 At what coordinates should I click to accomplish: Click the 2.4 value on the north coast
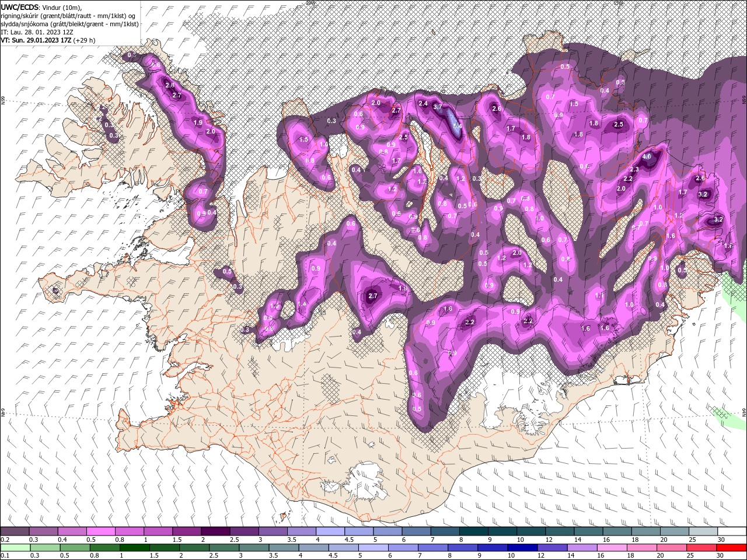423,103
